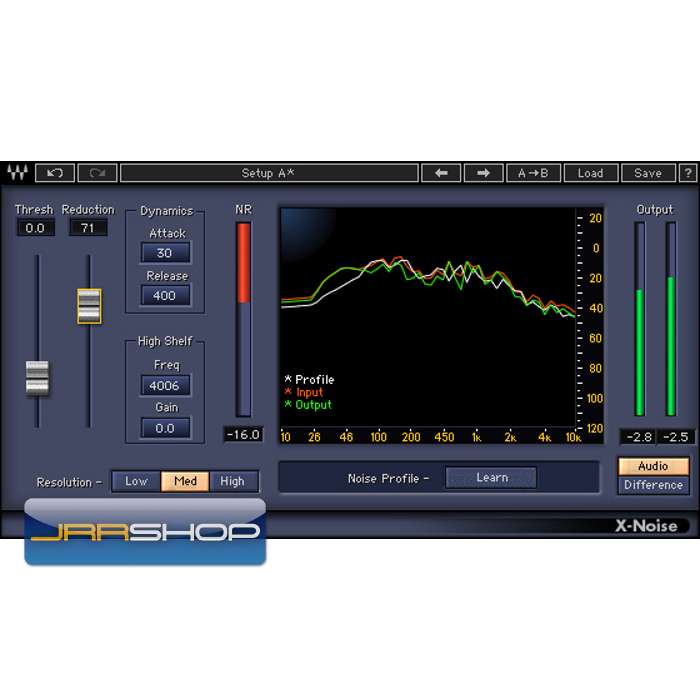Image resolution: width=700 pixels, height=700 pixels.
Task: Click the Waves logo icon
Action: coord(17,173)
